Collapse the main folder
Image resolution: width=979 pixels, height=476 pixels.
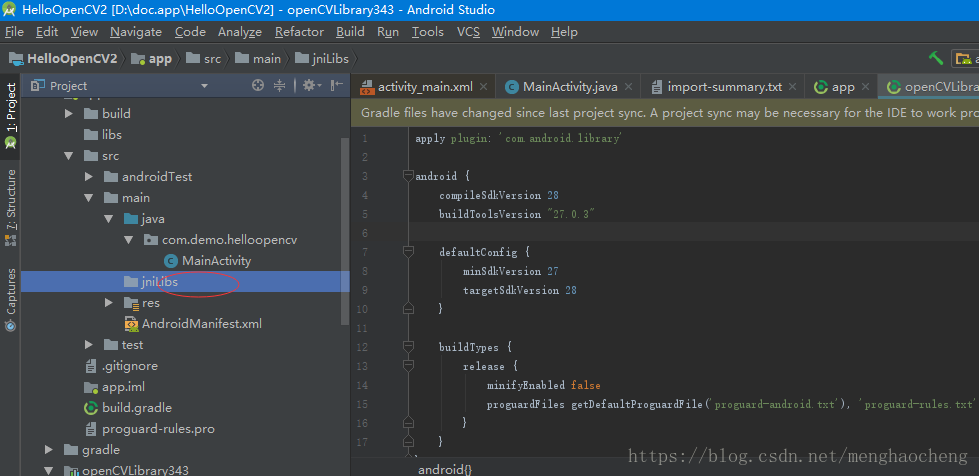point(89,198)
